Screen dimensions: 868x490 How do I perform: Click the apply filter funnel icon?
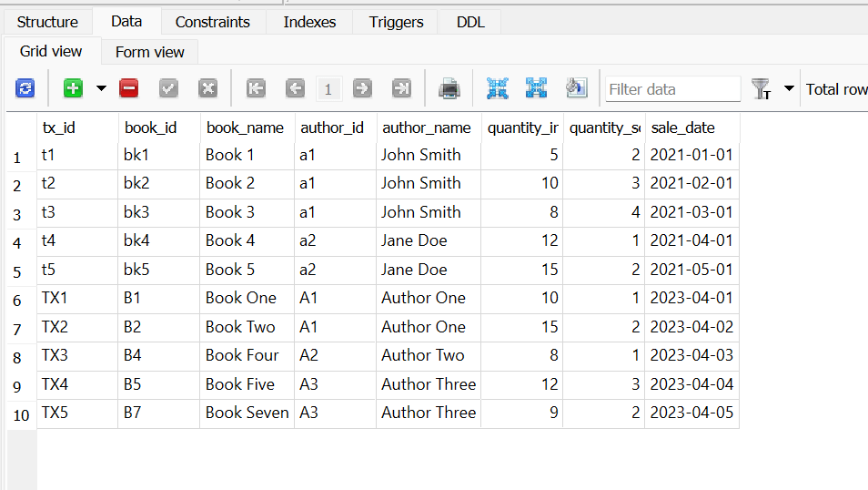tap(761, 88)
